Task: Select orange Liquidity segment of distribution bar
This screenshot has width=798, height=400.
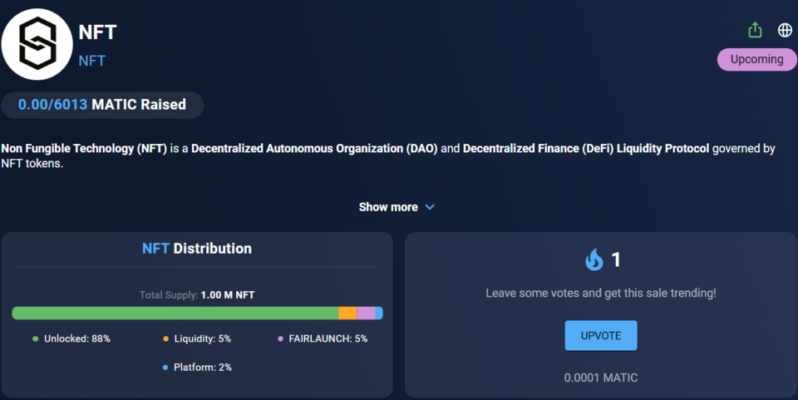Action: pyautogui.click(x=347, y=313)
